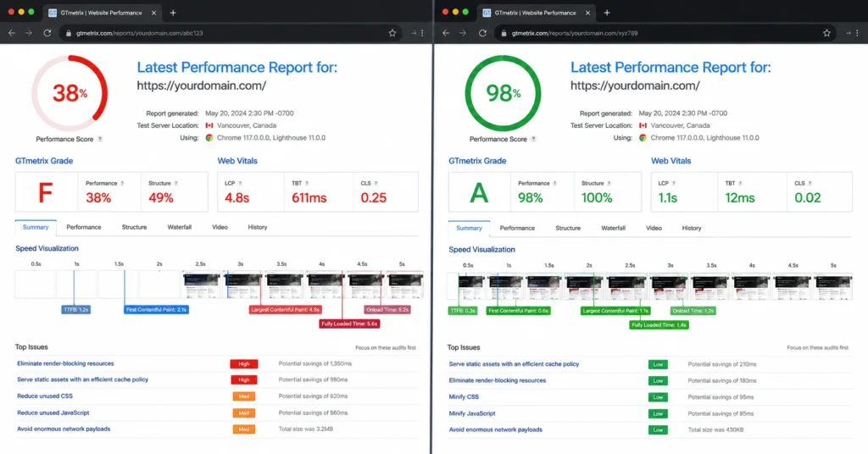Open the Structure tab in the left report

134,227
